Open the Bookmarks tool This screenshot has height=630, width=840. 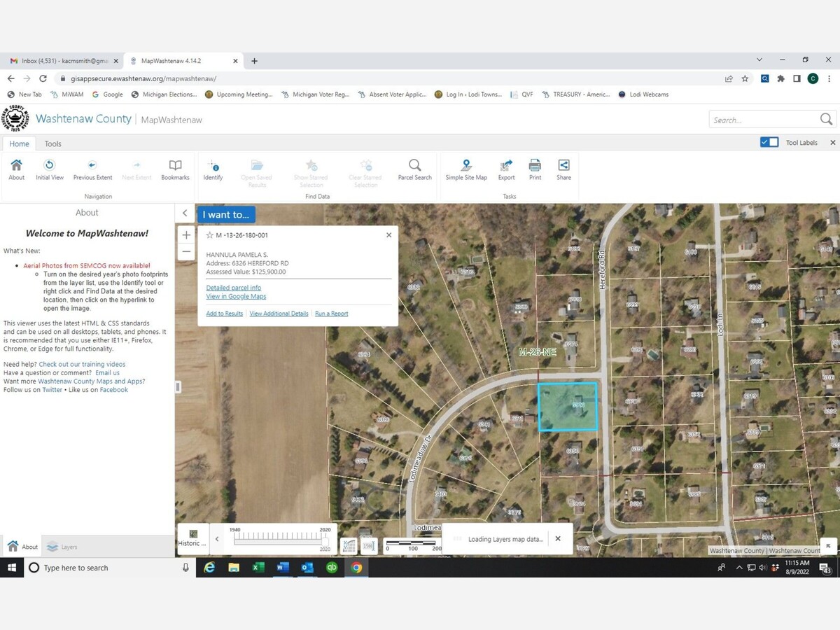(x=175, y=167)
